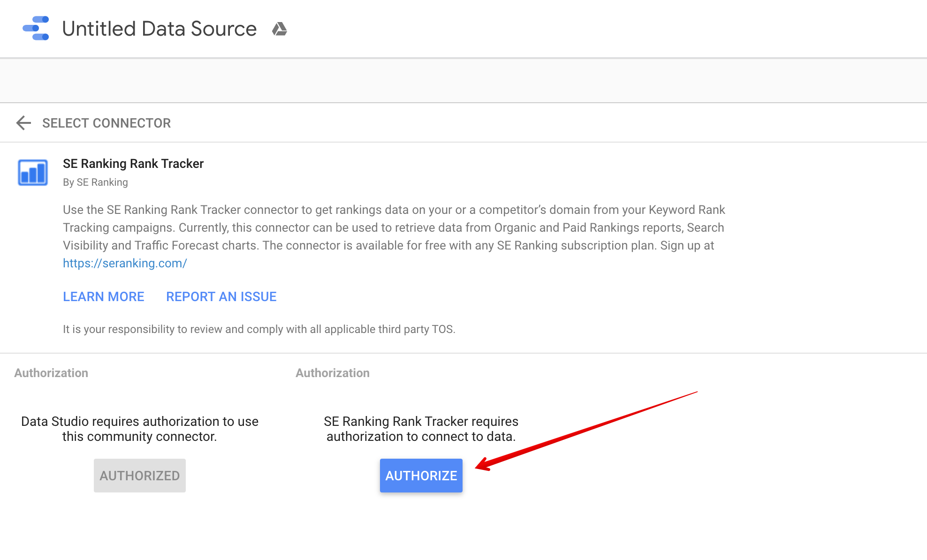Click the By SE Ranking author text
Viewport: 927px width, 560px height.
pos(95,182)
